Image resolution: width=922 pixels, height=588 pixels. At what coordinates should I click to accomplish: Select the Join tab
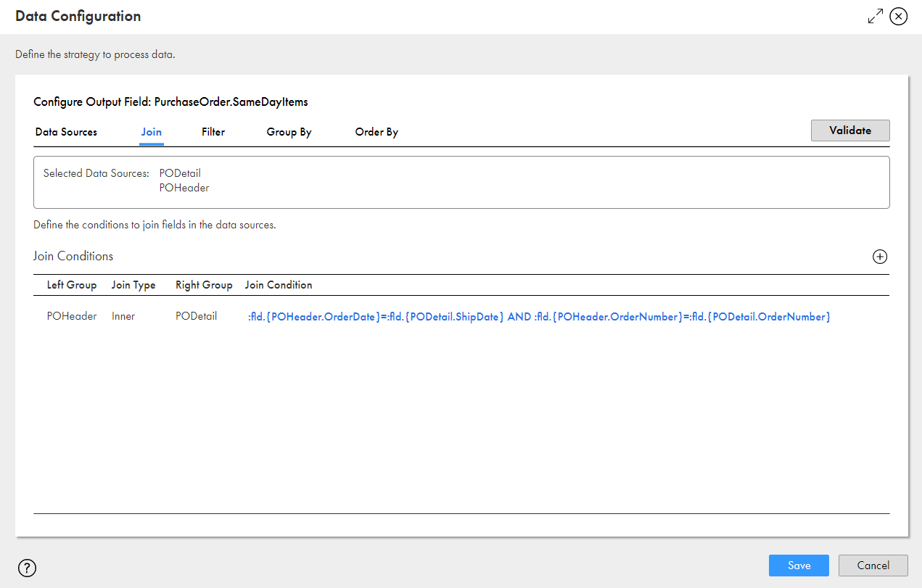point(152,132)
